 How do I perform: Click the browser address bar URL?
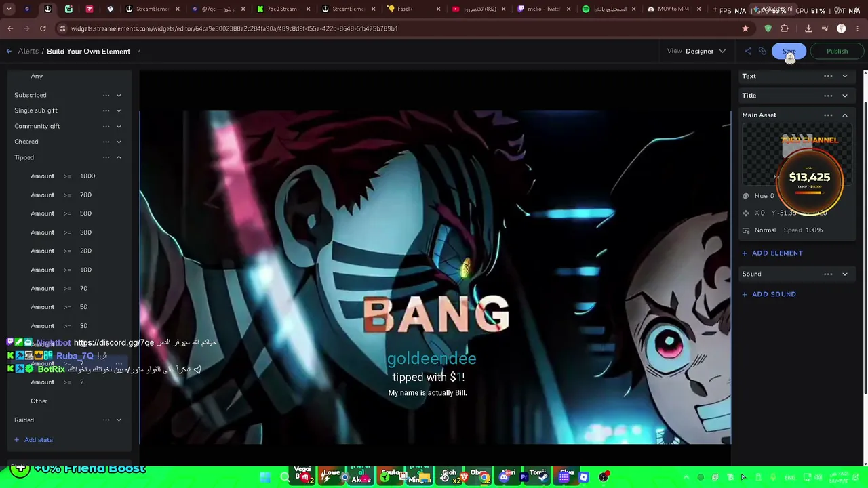[234, 28]
